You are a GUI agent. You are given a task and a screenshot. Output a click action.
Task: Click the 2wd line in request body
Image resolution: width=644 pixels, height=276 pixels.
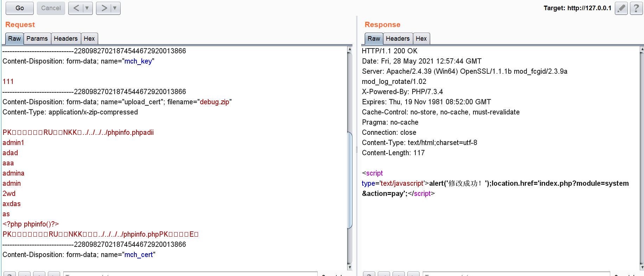tap(9, 193)
